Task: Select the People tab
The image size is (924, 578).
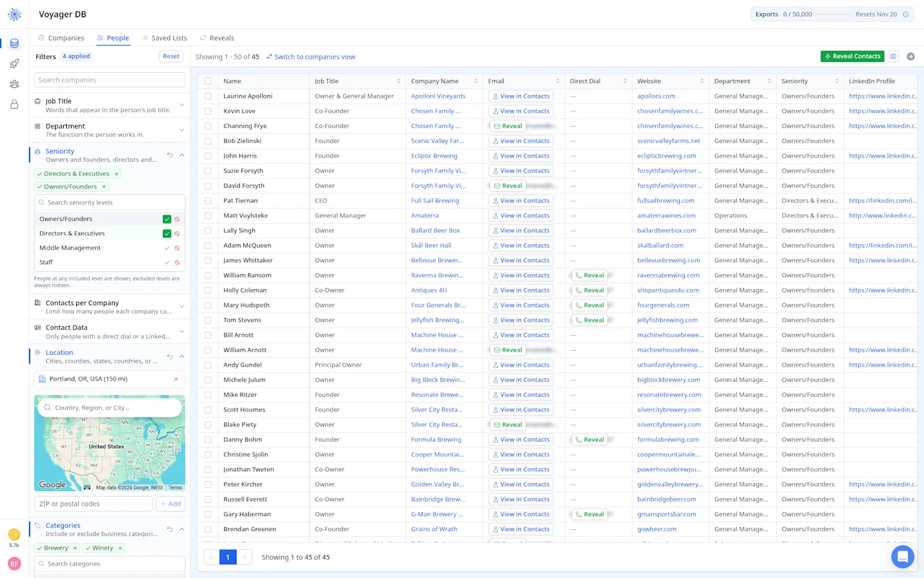Action: click(113, 38)
